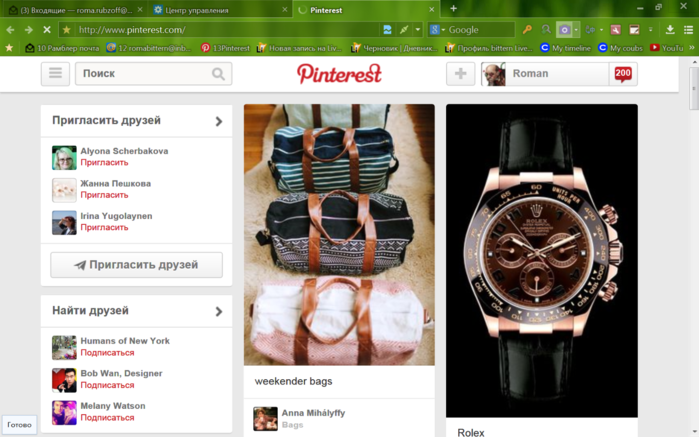Open the YouTube bookmark

pyautogui.click(x=666, y=48)
